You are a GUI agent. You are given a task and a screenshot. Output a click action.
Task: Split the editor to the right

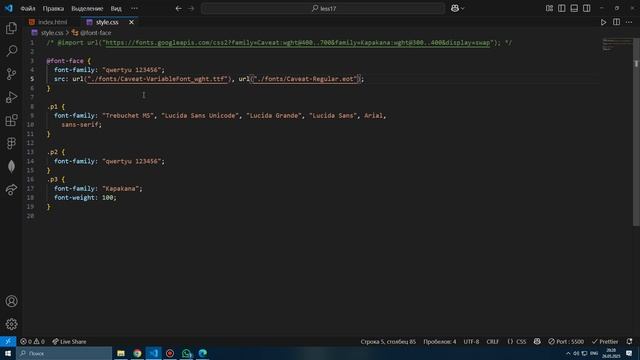click(616, 22)
